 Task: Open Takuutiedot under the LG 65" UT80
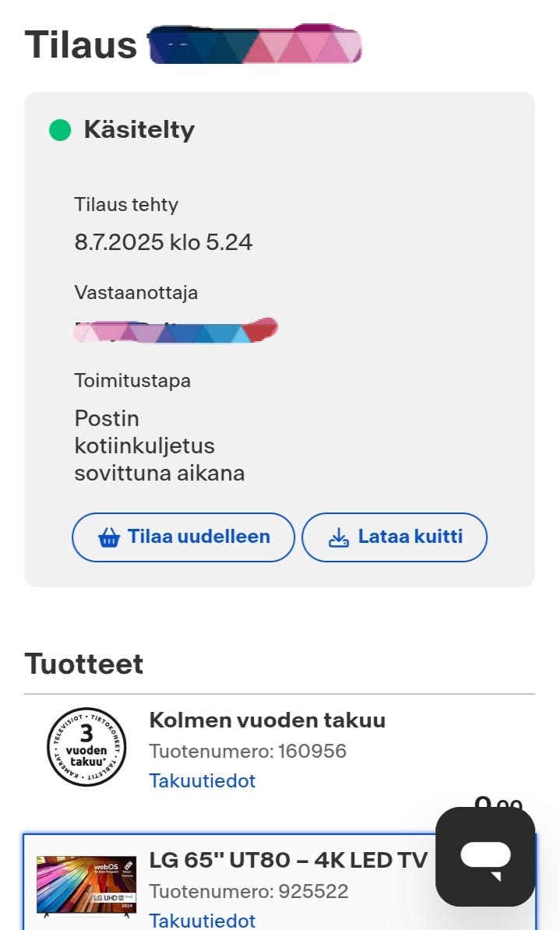(x=202, y=921)
